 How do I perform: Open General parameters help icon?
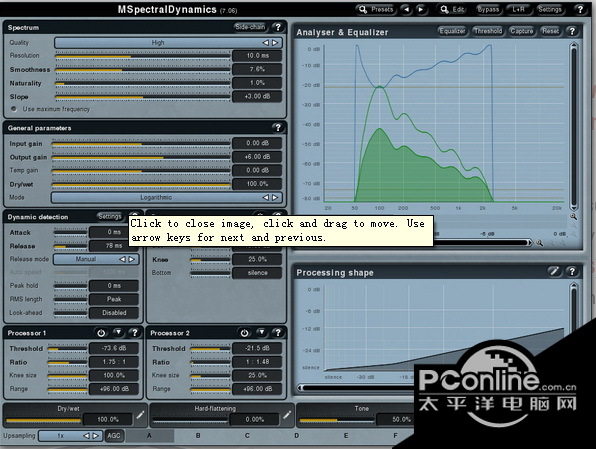(278, 128)
